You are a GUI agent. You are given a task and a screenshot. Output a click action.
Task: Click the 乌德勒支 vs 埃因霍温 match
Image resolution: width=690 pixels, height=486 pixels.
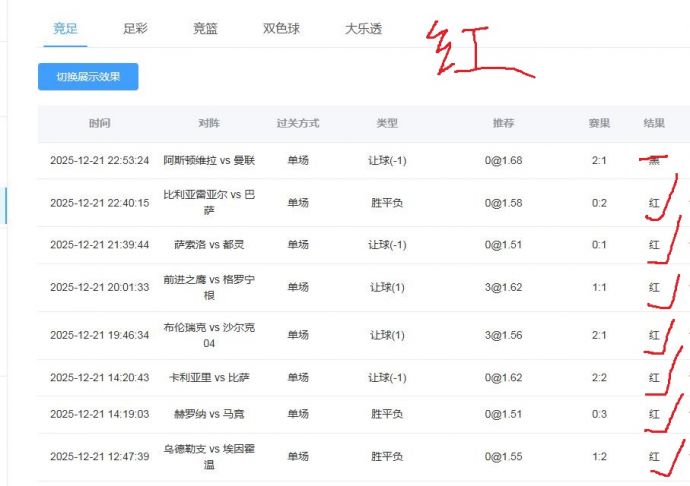[x=209, y=456]
